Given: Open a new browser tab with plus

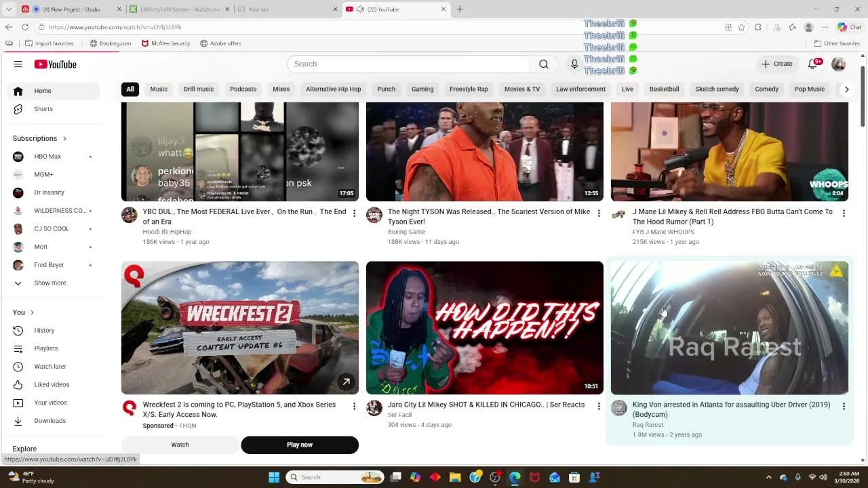Looking at the screenshot, I should point(460,9).
